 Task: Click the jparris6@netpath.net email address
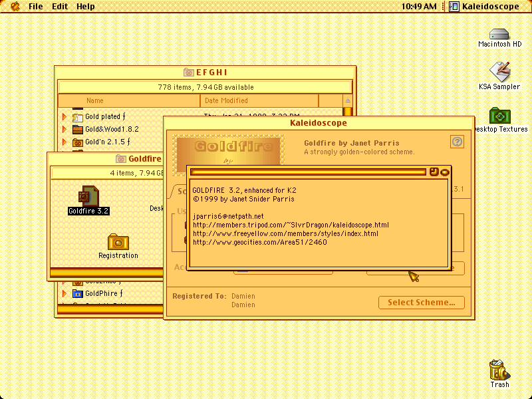[228, 216]
